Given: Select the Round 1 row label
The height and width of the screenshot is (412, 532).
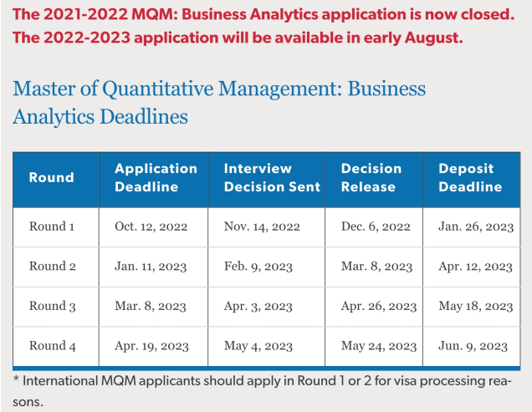Looking at the screenshot, I should (52, 226).
